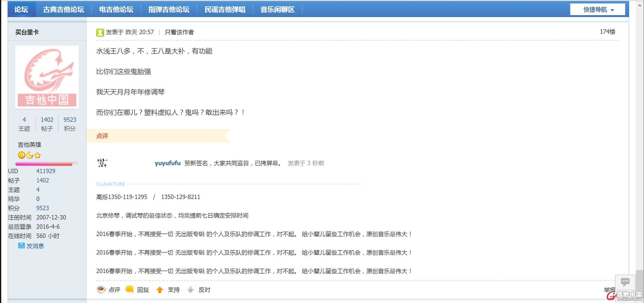Click the 发消息 envelope icon
Viewport: 644px width, 303px height.
21,246
